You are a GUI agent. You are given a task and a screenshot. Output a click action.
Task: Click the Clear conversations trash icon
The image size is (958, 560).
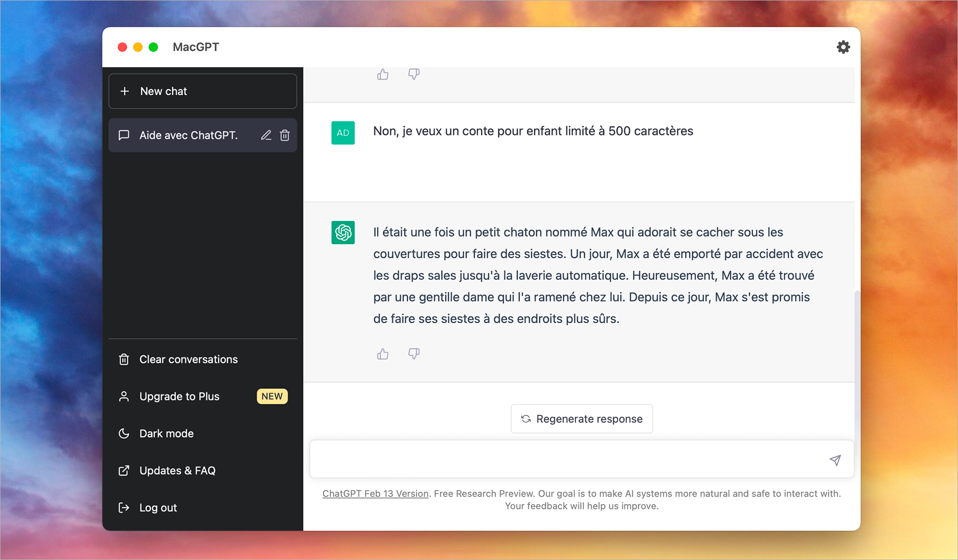pyautogui.click(x=124, y=359)
